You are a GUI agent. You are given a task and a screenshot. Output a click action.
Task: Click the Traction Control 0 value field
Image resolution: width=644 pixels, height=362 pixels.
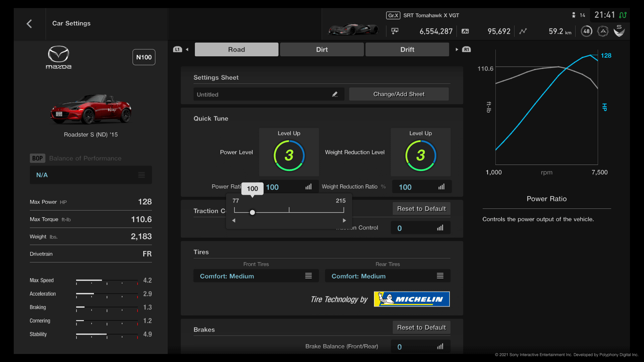point(421,228)
